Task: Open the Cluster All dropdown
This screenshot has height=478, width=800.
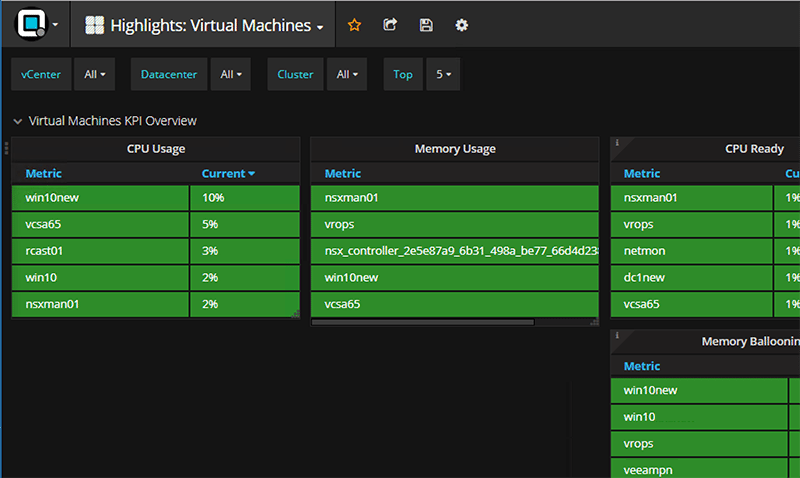Action: click(347, 74)
